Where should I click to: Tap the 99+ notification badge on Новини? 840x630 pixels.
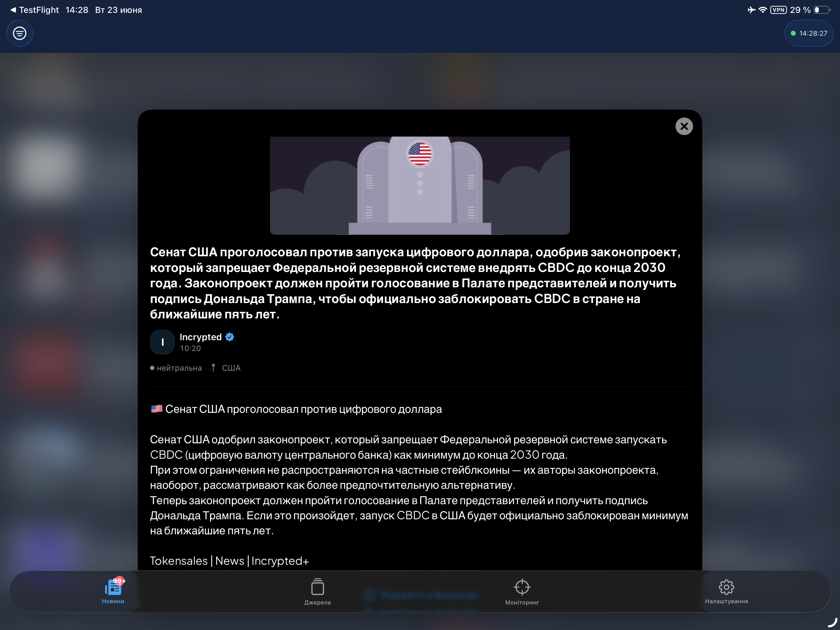(119, 580)
